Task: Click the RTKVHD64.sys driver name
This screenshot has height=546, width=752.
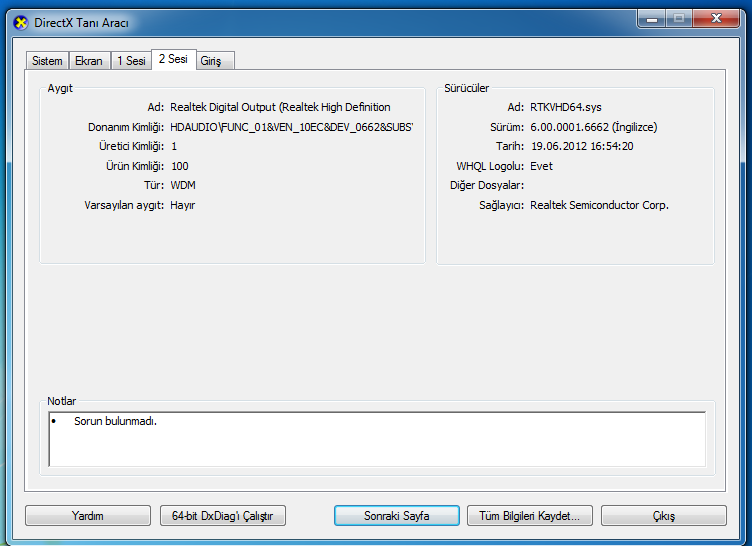Action: 566,107
